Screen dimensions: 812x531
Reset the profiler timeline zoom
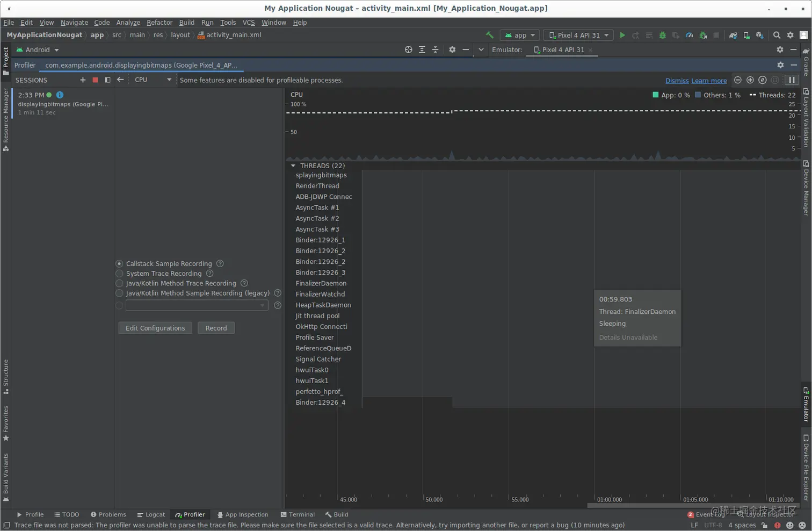click(x=763, y=80)
